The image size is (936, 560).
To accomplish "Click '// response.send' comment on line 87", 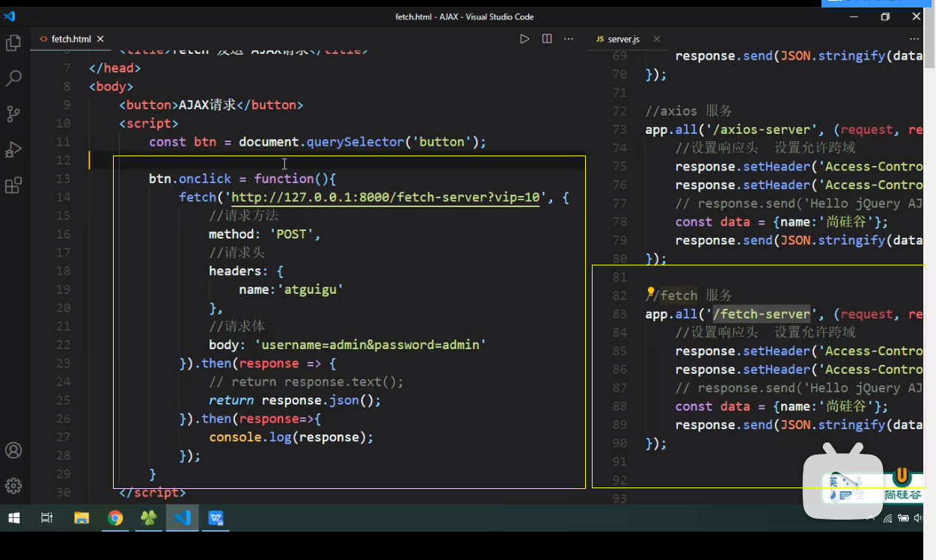I will point(798,388).
